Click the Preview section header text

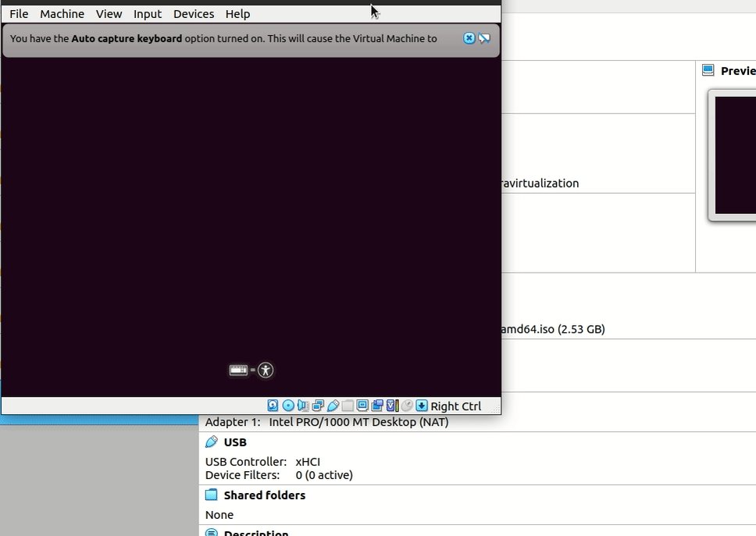tap(738, 71)
